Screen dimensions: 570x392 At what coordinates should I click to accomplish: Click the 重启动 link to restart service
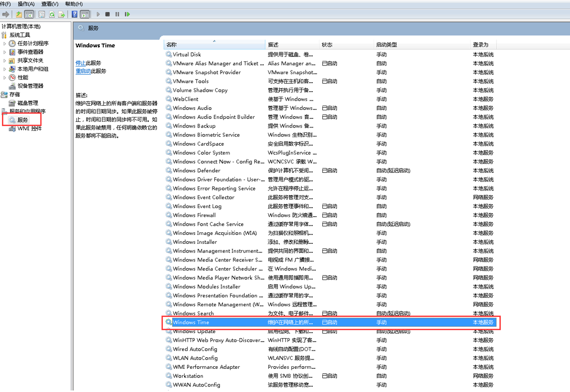(x=83, y=71)
